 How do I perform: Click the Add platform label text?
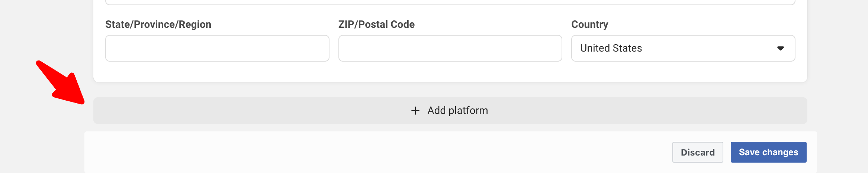coord(457,111)
